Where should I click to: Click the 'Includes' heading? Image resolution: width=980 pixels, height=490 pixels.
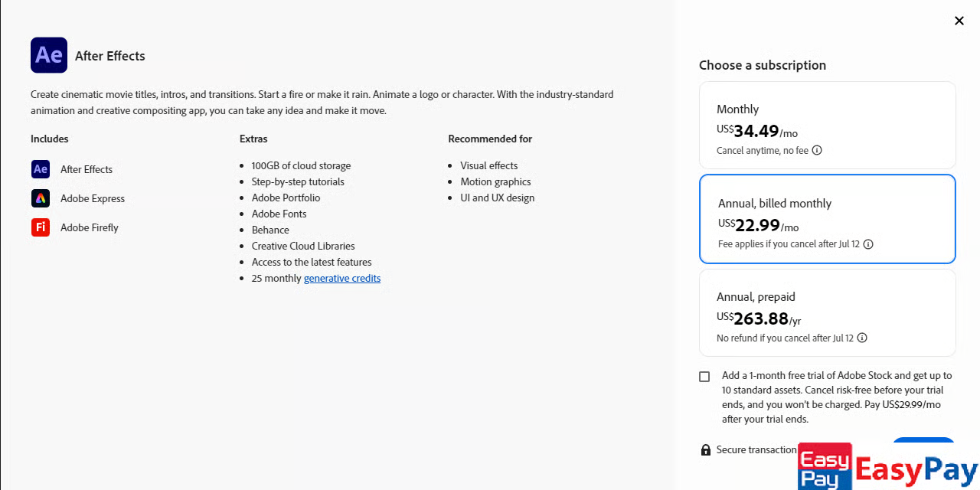coord(50,139)
